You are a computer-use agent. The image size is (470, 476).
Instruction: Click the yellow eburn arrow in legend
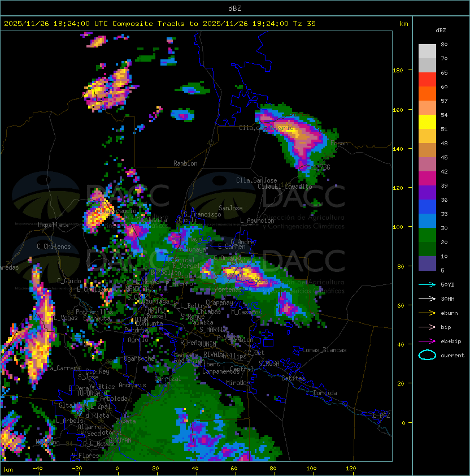click(x=427, y=313)
